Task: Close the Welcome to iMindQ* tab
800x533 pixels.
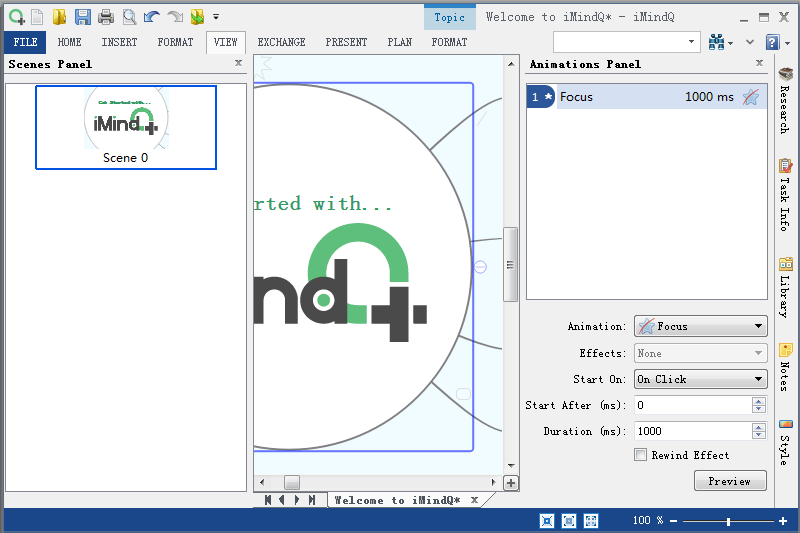Action: point(474,500)
